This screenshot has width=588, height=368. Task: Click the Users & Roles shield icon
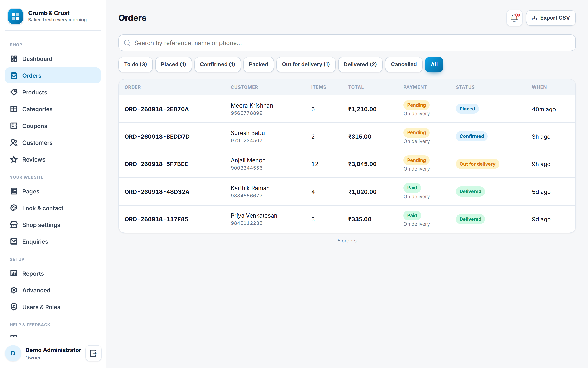pyautogui.click(x=14, y=307)
